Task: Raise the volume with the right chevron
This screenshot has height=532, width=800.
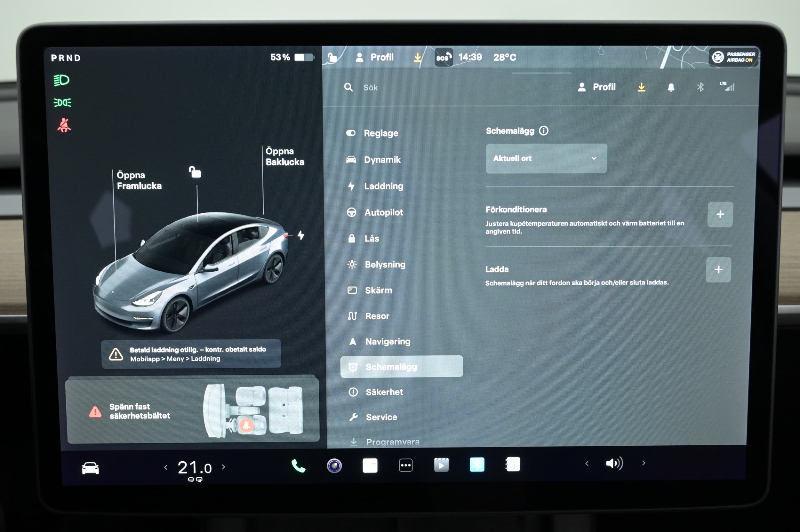Action: click(644, 463)
